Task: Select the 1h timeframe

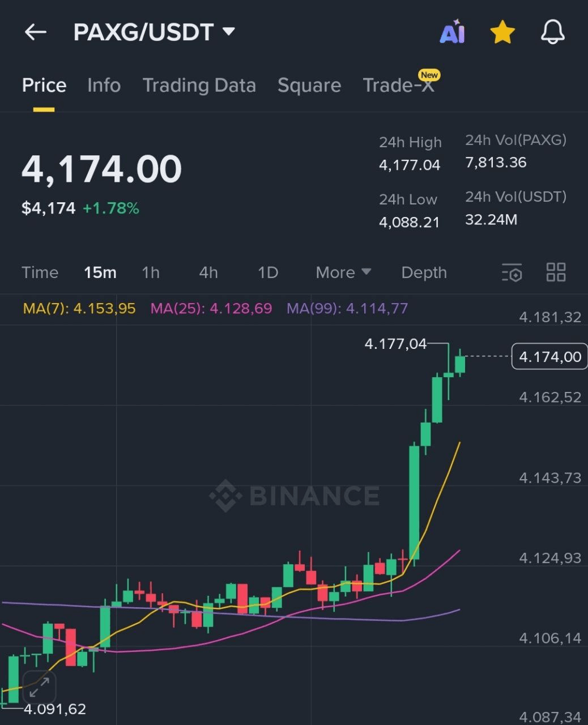Action: pyautogui.click(x=151, y=272)
